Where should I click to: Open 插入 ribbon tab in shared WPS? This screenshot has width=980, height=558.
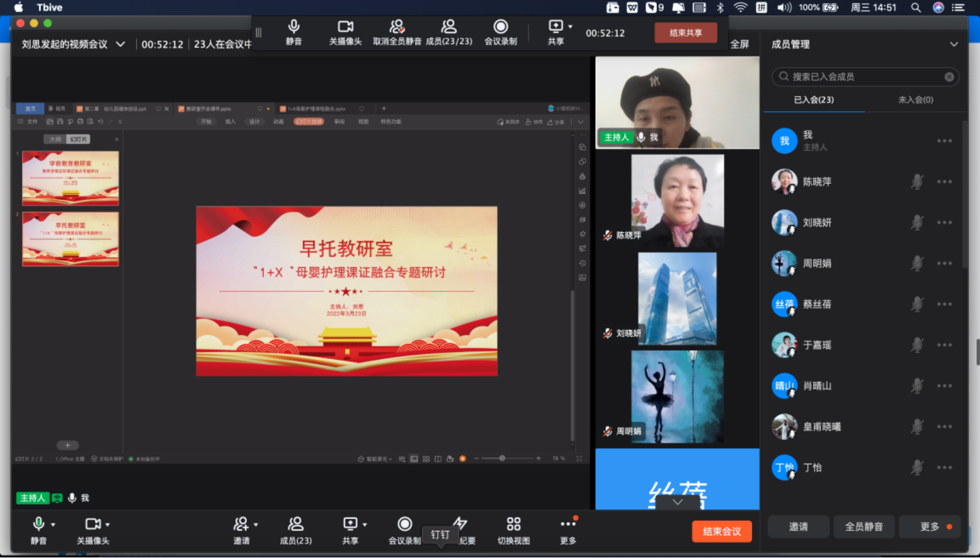pos(230,121)
